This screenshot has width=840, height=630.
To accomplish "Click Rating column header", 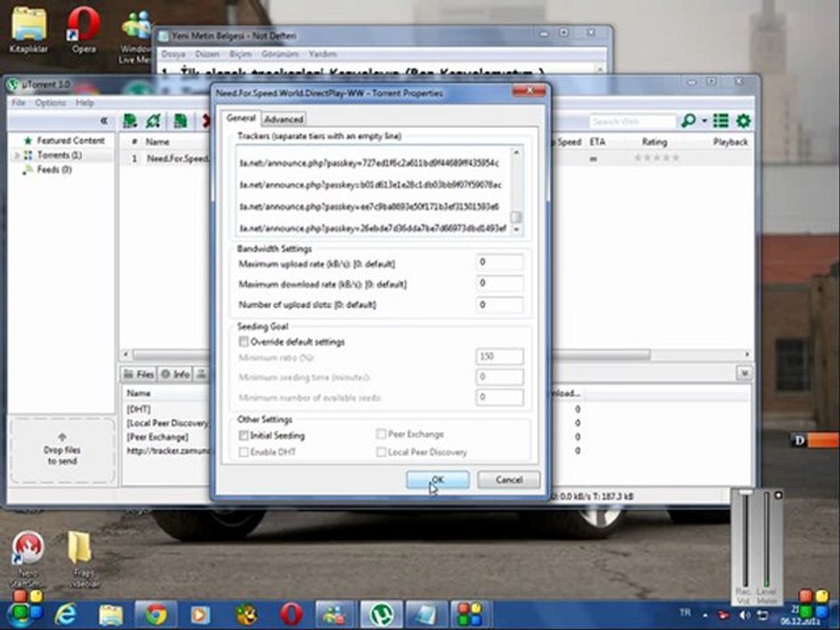I will [654, 142].
